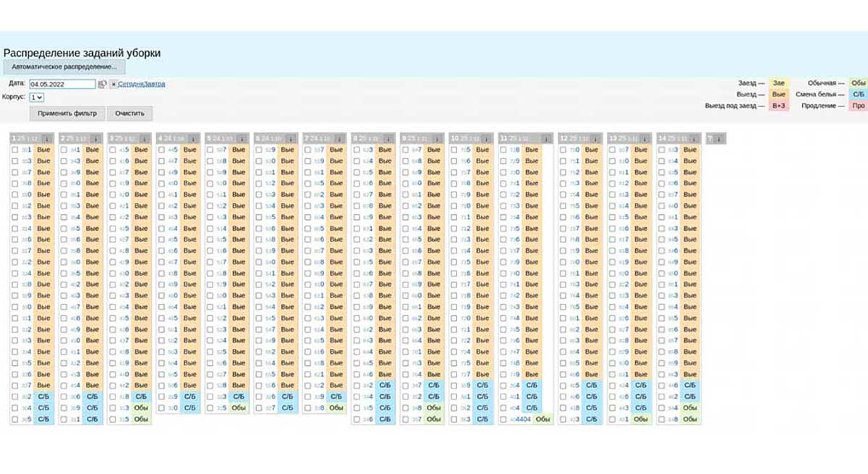This screenshot has height=474, width=868.
Task: Click the arrow icon in the "?" column header
Action: click(719, 138)
